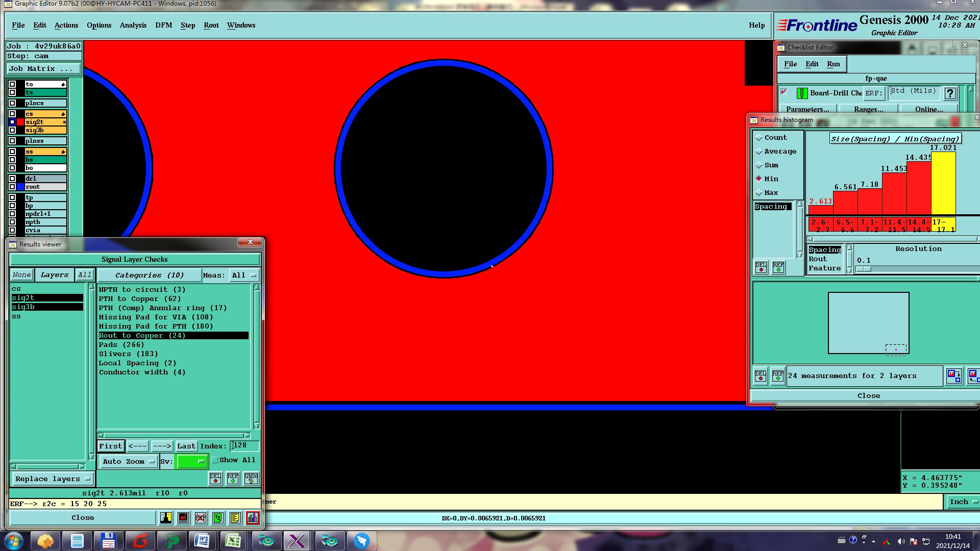Open Word from the Windows taskbar
This screenshot has width=980, height=551.
(202, 541)
